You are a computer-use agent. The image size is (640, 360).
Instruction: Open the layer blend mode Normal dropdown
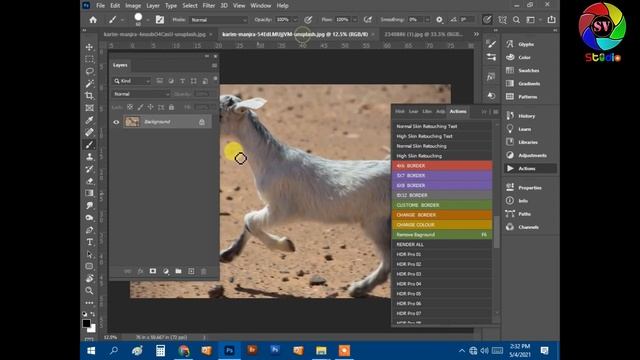(x=141, y=94)
